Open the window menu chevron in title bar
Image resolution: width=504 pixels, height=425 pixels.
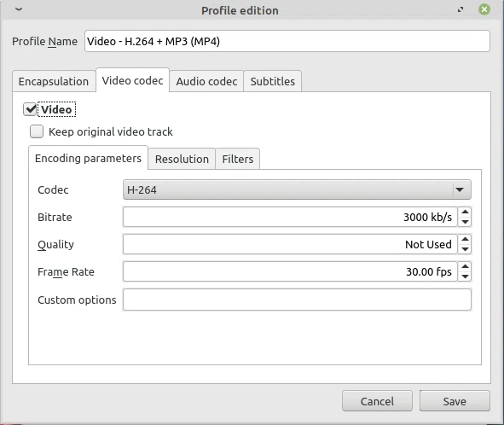19,9
